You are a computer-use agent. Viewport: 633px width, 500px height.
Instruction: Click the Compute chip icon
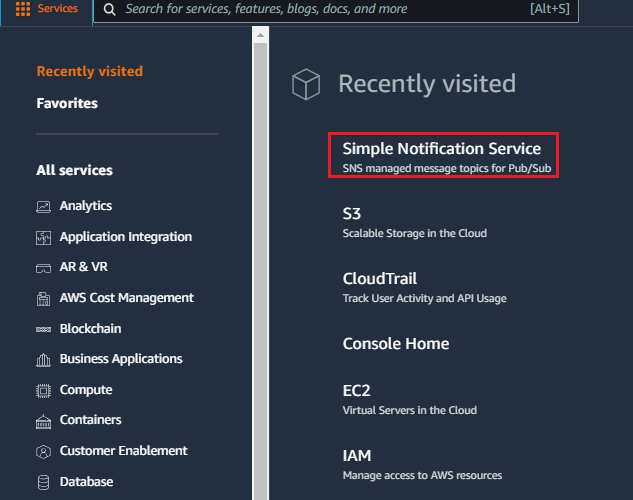coord(43,391)
